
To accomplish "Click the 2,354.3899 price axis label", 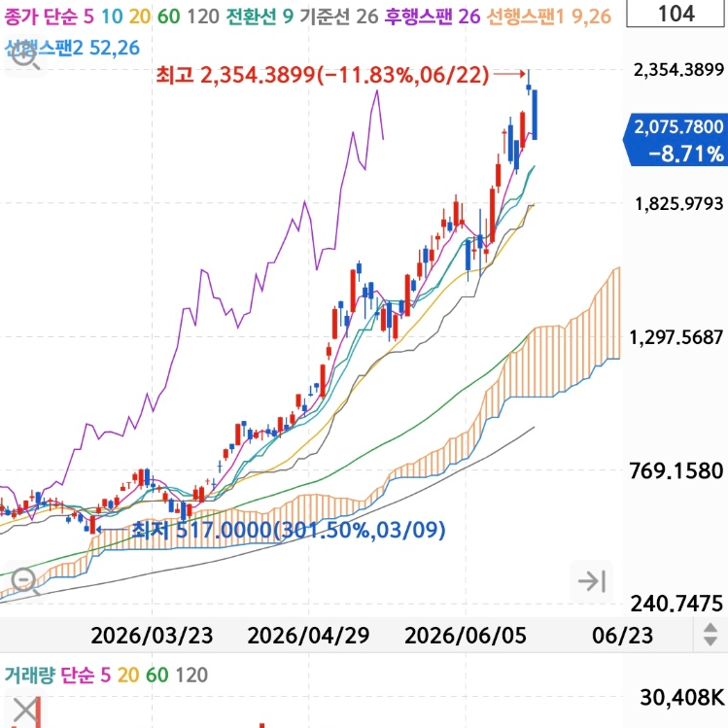I will (x=678, y=70).
